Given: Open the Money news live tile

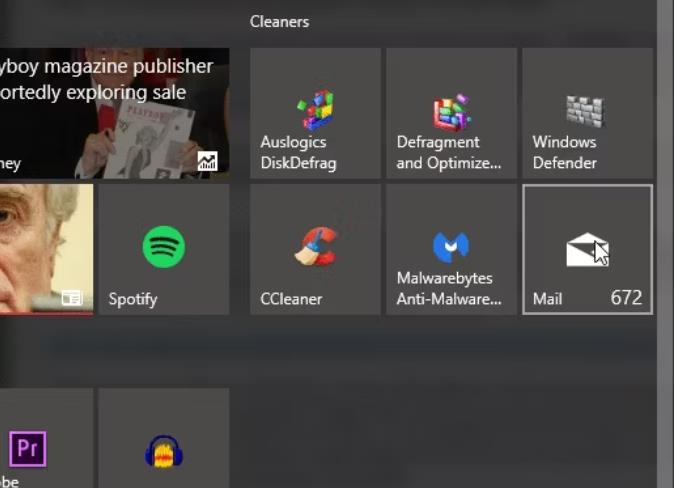Looking at the screenshot, I should 115,113.
